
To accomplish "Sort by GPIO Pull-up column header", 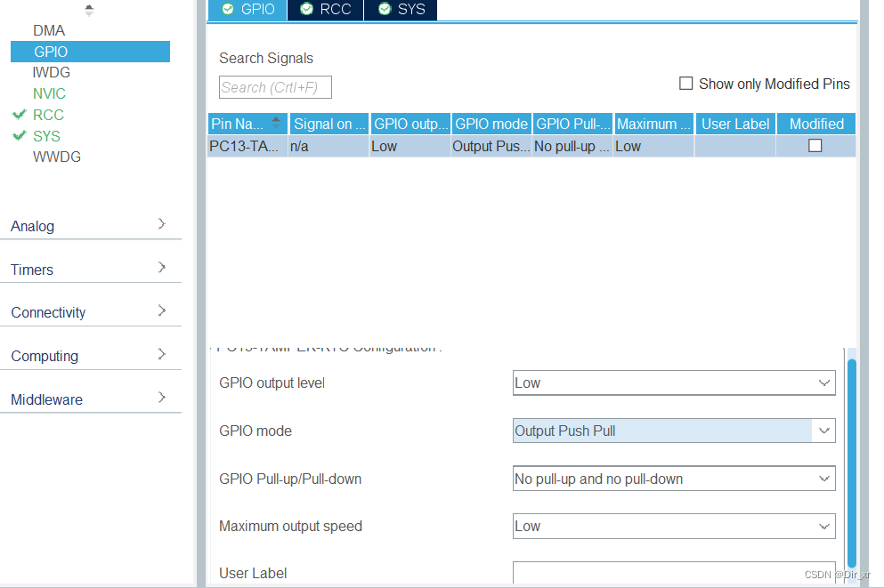I will (x=572, y=124).
